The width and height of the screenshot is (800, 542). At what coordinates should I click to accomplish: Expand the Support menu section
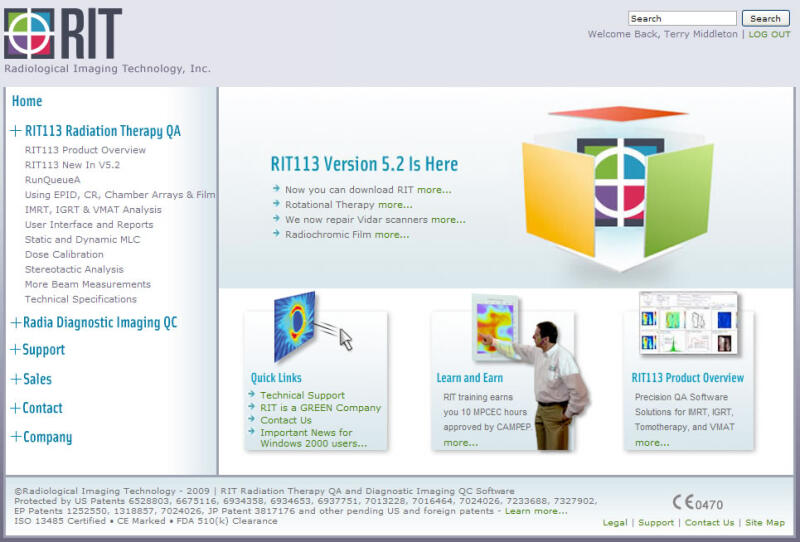16,350
